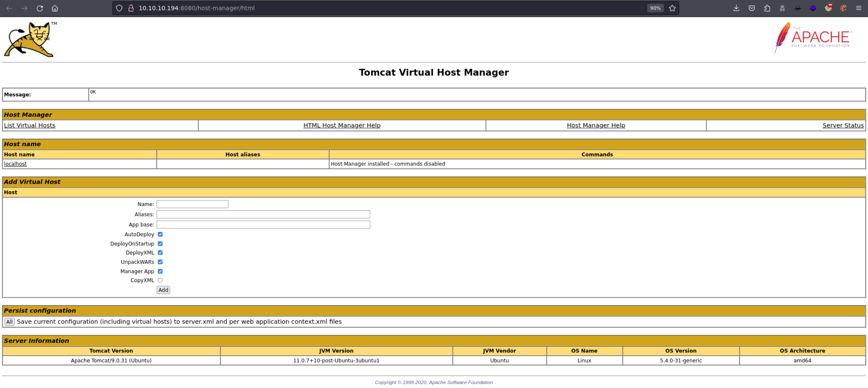
Task: Click the App base input field
Action: [x=263, y=225]
